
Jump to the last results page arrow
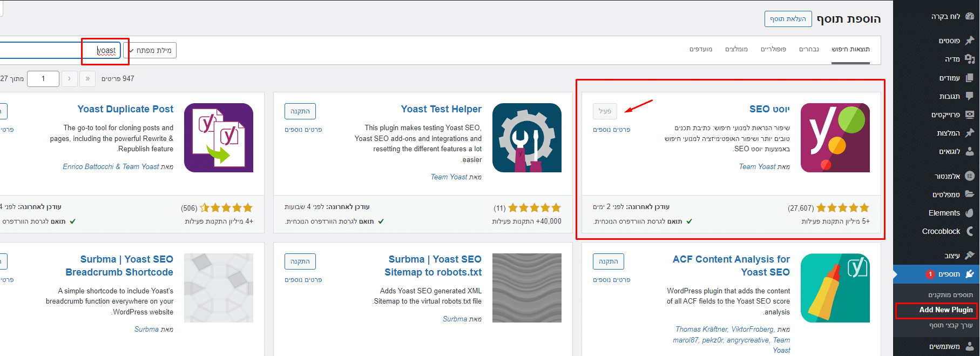[87, 79]
